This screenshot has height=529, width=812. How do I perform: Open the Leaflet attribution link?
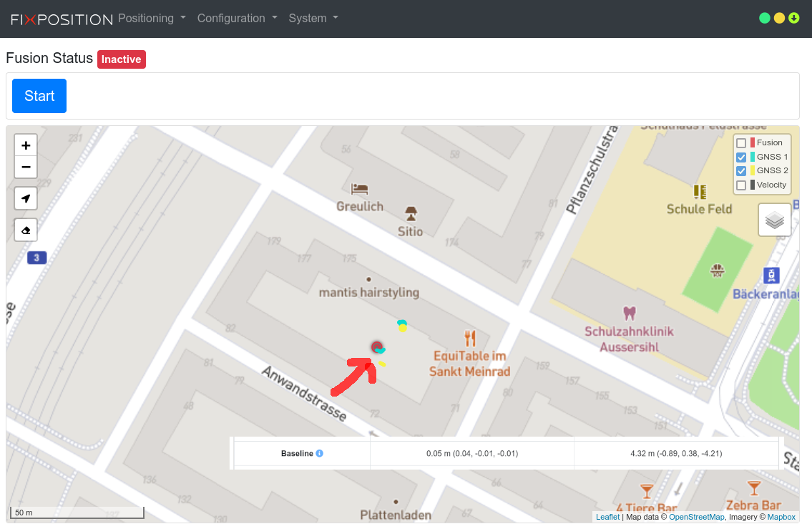pyautogui.click(x=607, y=517)
